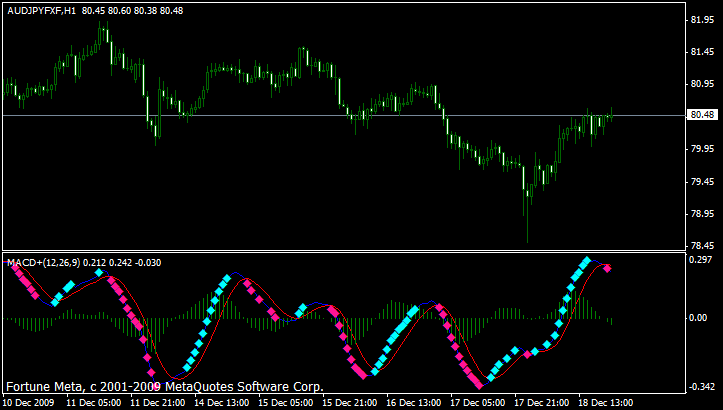Click the 17 Dec 05:00 time label
Screen dimensions: 723x410
pyautogui.click(x=478, y=403)
